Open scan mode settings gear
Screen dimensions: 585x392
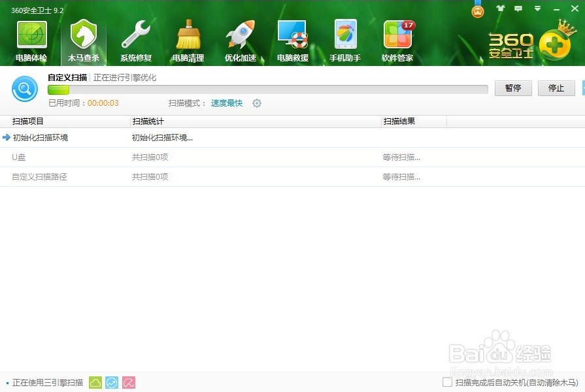[257, 103]
